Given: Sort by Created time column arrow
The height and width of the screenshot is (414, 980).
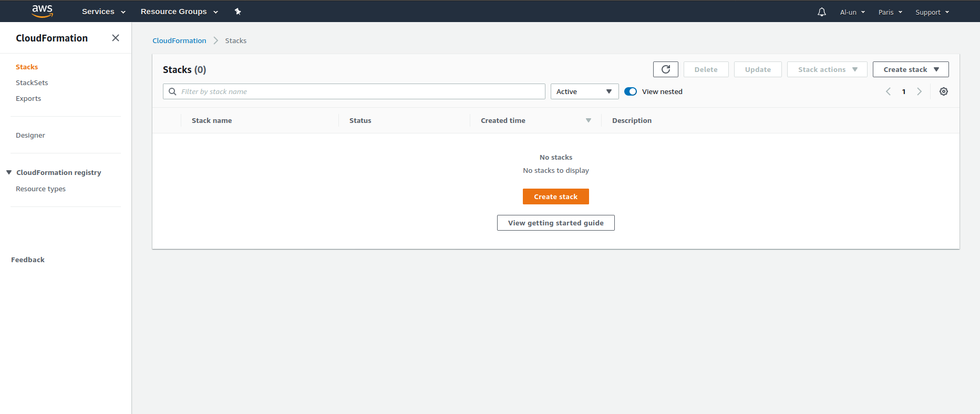Looking at the screenshot, I should (589, 120).
